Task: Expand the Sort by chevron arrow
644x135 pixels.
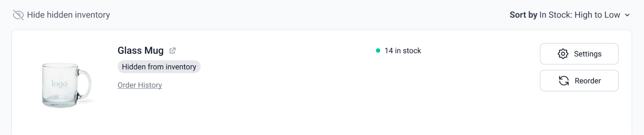Action: click(x=627, y=15)
